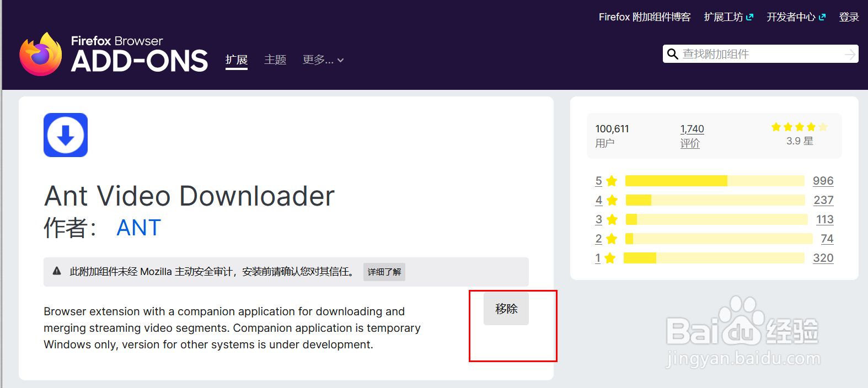
Task: Click 登录 to sign in
Action: point(849,17)
